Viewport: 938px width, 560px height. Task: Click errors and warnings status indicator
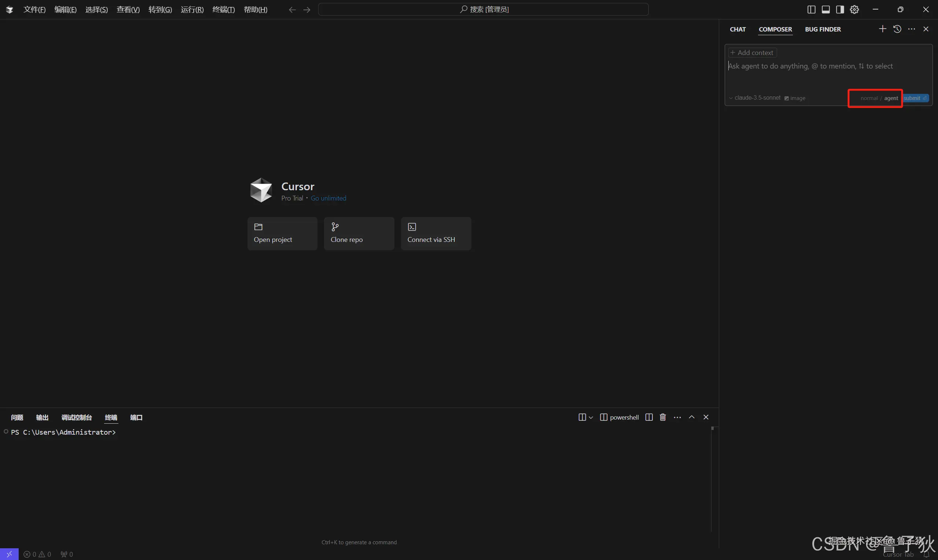(37, 554)
